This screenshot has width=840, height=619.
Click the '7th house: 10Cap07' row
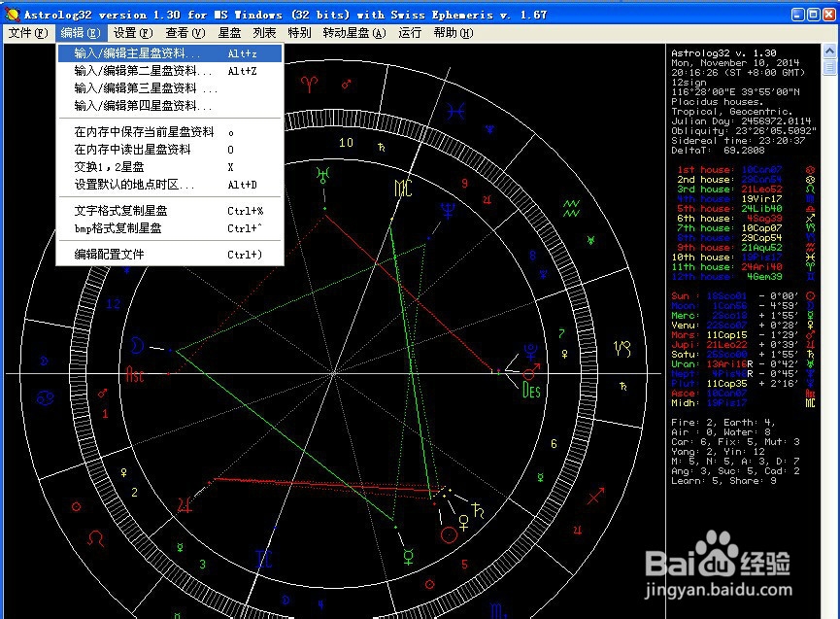(x=746, y=227)
